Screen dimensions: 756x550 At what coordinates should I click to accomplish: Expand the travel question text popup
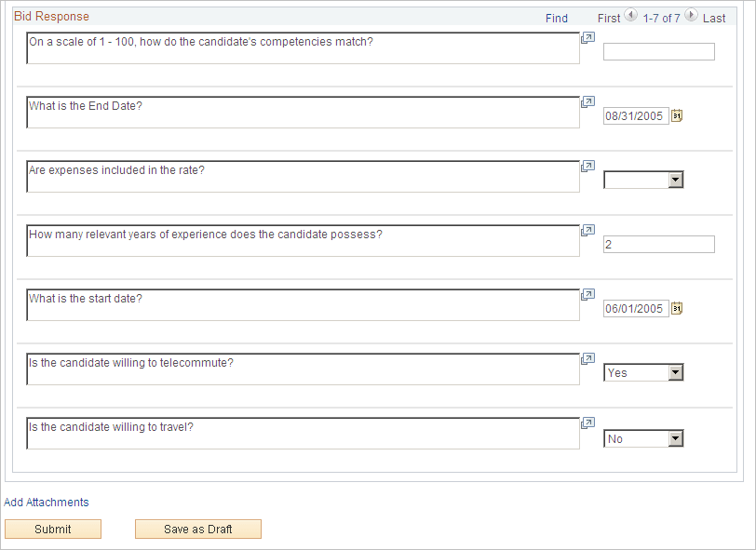coord(587,423)
